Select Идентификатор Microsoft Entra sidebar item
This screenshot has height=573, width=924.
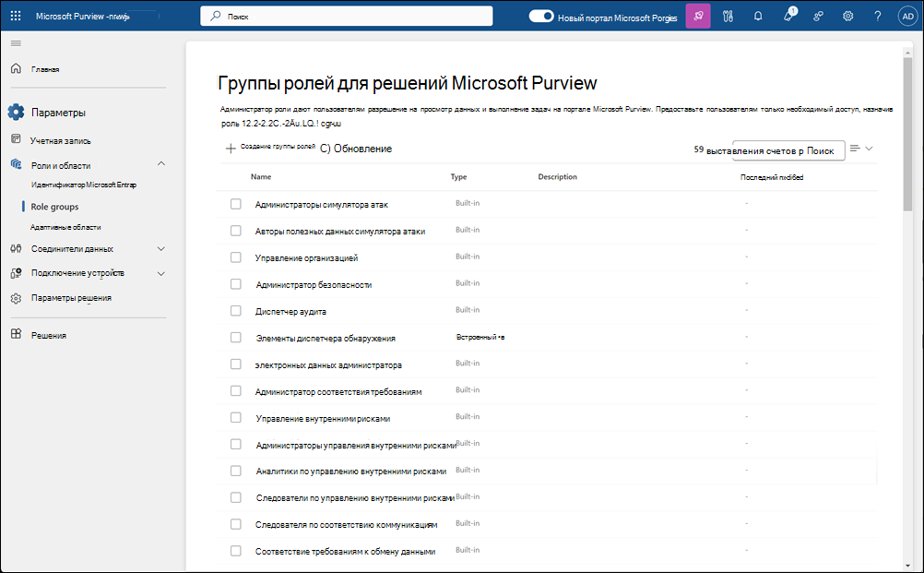(84, 185)
